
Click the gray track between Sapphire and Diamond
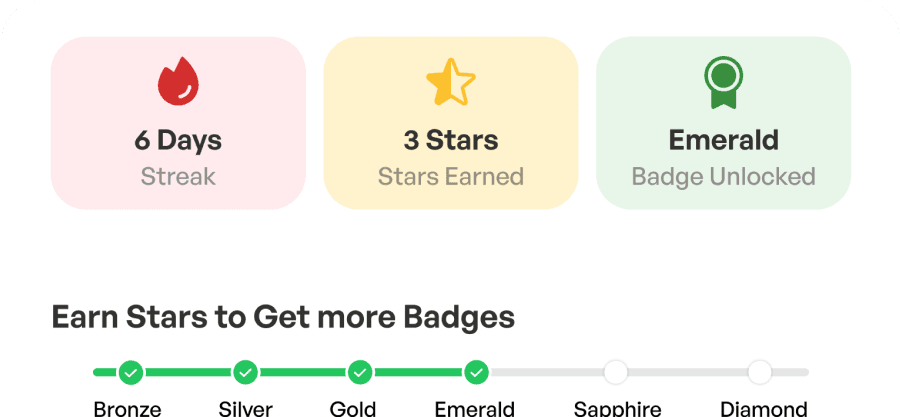click(688, 373)
